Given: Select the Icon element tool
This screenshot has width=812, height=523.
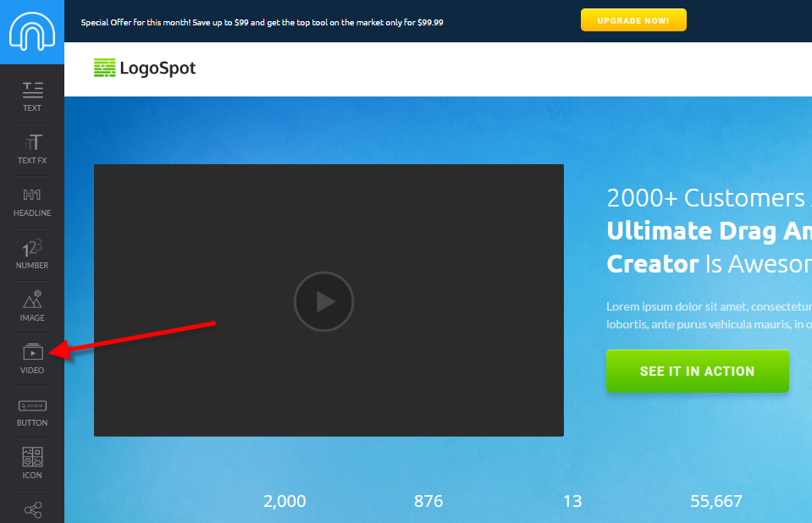Looking at the screenshot, I should click(32, 464).
